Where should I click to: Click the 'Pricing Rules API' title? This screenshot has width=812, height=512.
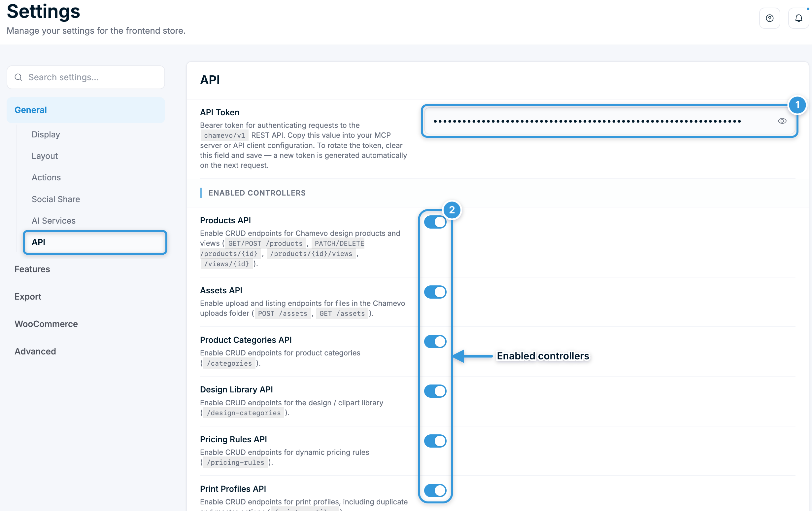pos(233,439)
